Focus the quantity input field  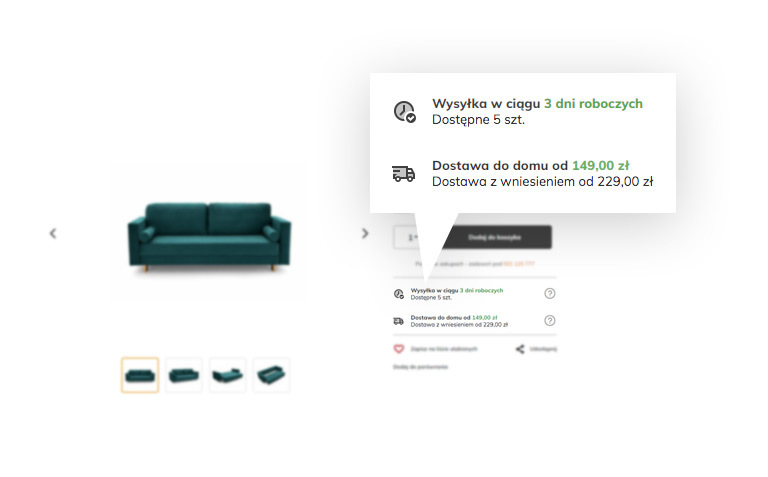412,237
